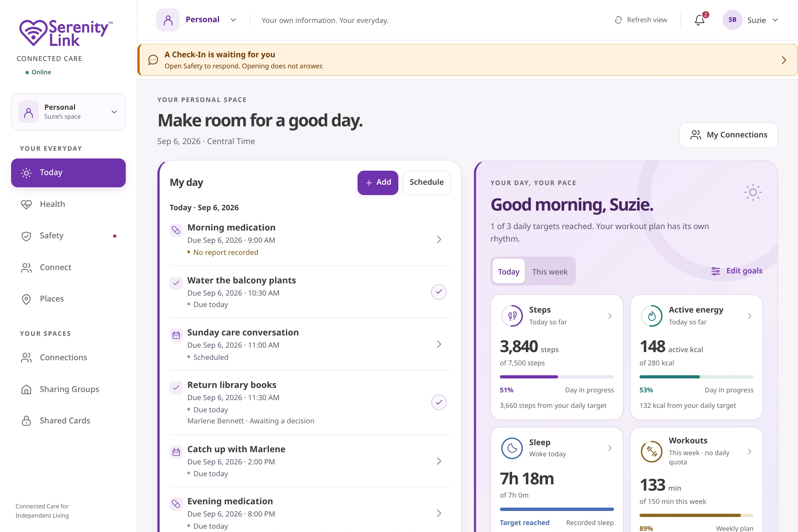Image resolution: width=798 pixels, height=532 pixels.
Task: Navigate to Places in sidebar
Action: tap(68, 299)
